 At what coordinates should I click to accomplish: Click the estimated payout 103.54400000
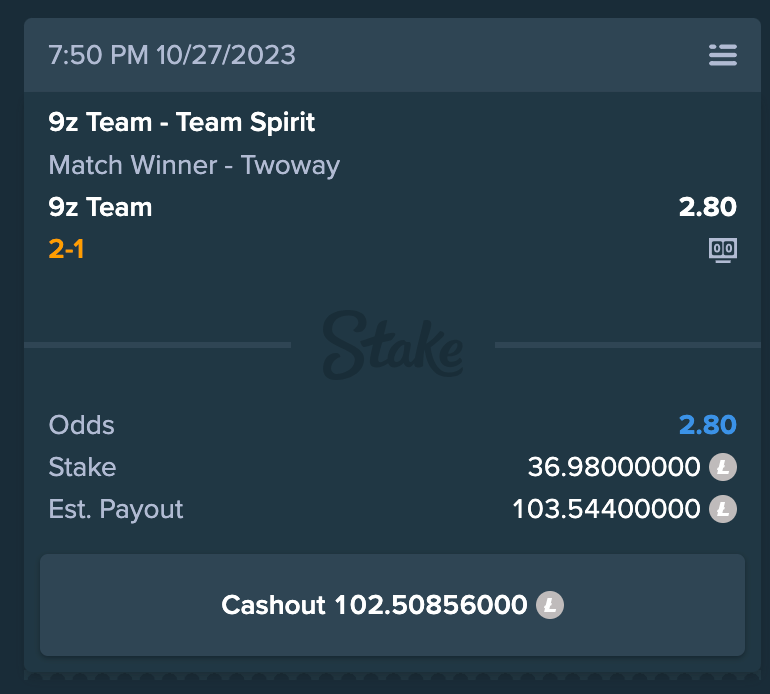(x=606, y=509)
